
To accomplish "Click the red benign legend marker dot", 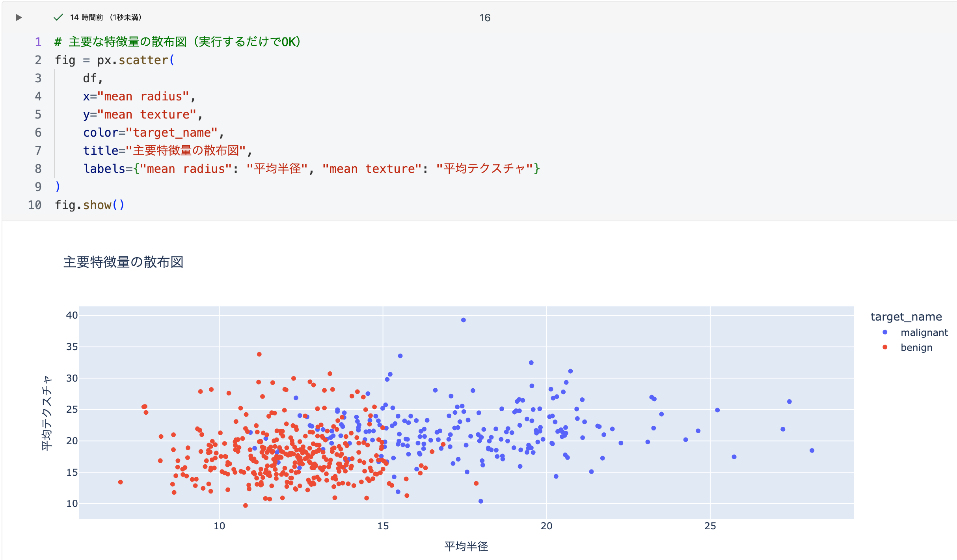I will pyautogui.click(x=885, y=347).
